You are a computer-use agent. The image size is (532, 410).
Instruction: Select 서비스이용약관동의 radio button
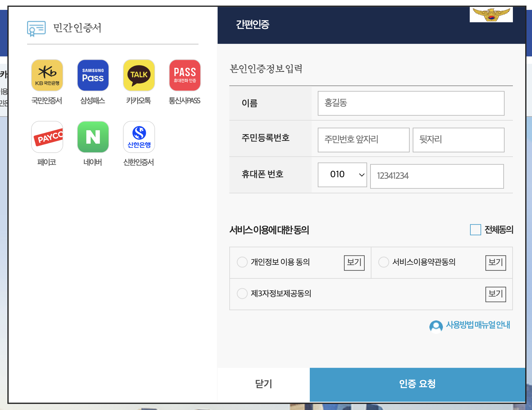tap(384, 262)
